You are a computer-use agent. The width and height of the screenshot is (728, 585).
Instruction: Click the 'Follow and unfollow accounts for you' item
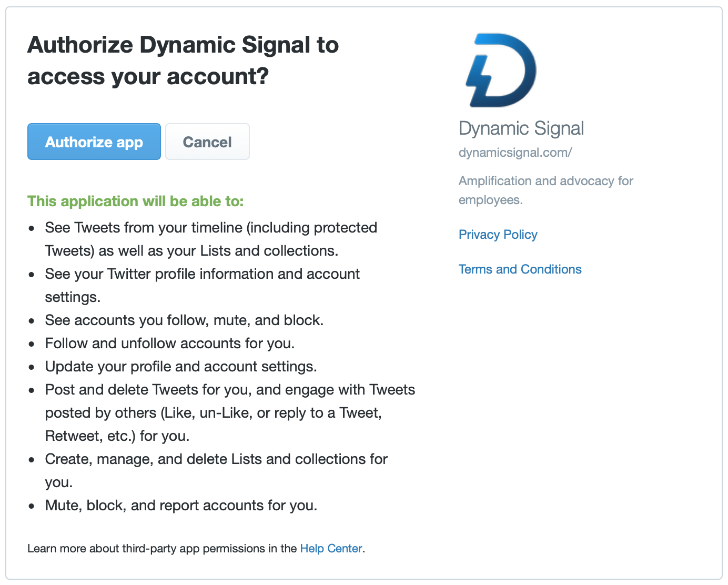coord(169,343)
